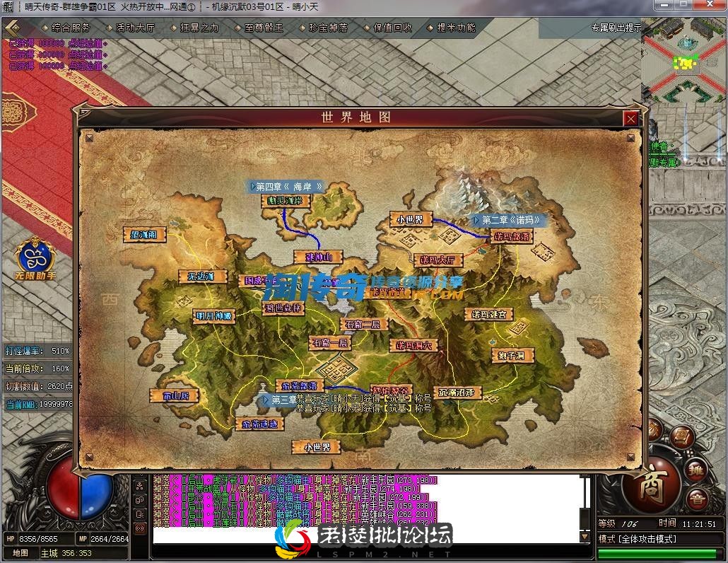
Task: Select the 蛮荒部落 map location
Action: coord(300,385)
